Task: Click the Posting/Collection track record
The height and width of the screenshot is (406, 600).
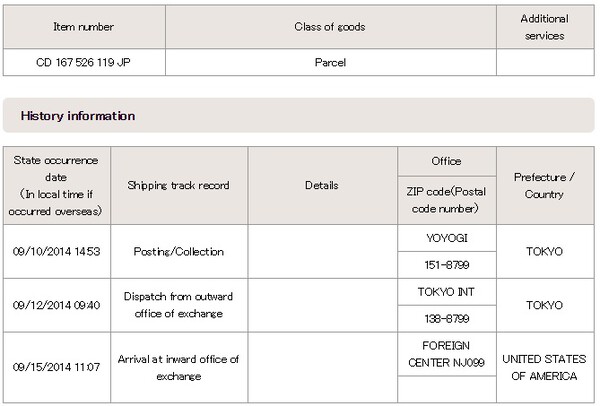Action: click(x=179, y=252)
